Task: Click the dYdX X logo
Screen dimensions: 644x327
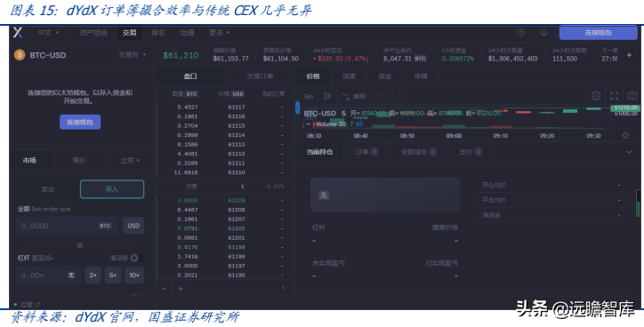Action: [18, 32]
